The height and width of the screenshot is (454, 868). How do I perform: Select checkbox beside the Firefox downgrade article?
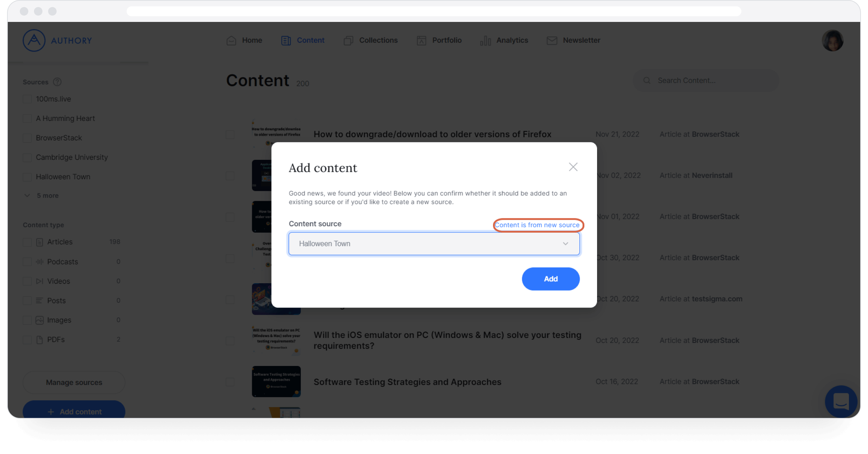coord(230,134)
